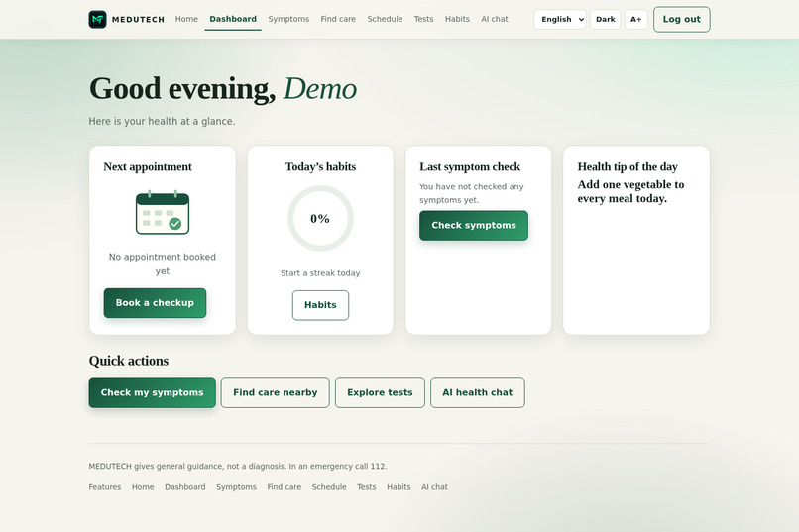Open the Find care footer link
The image size is (799, 532).
(285, 487)
